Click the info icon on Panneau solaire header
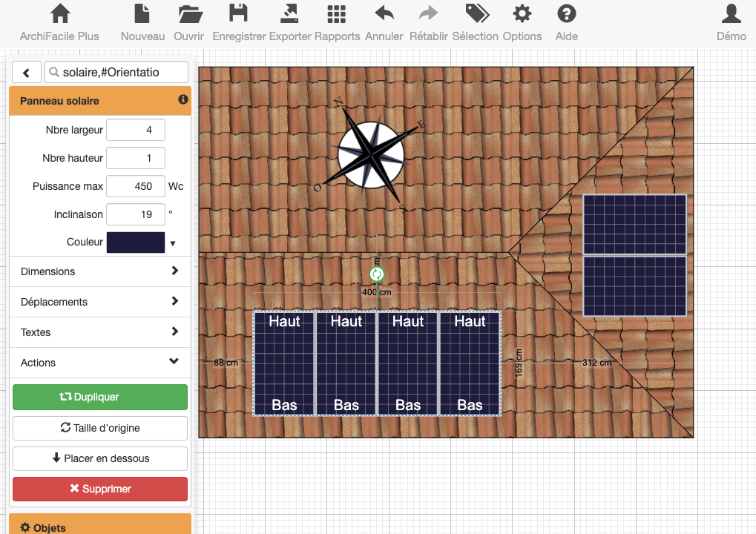 tap(183, 99)
